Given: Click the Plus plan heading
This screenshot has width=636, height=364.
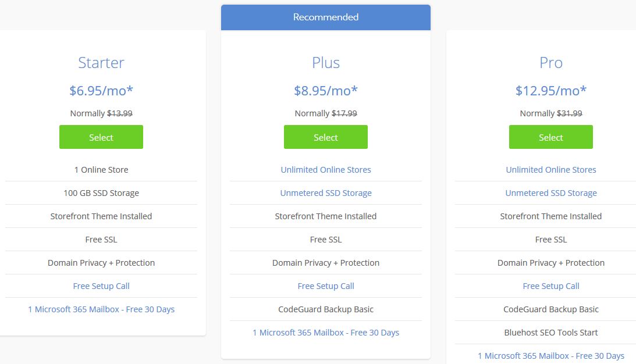Looking at the screenshot, I should point(326,63).
